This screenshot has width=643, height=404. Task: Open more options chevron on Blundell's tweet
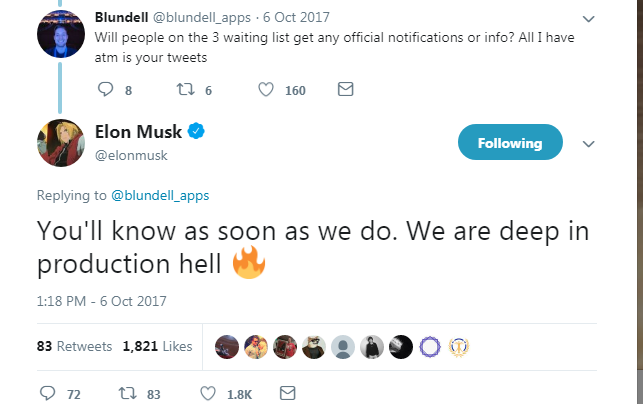588,19
